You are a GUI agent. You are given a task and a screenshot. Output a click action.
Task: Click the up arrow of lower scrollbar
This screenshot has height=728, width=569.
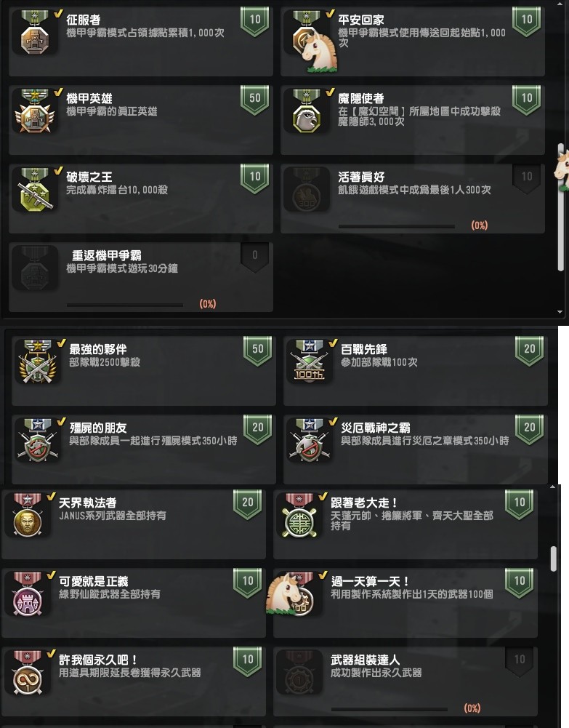552,487
